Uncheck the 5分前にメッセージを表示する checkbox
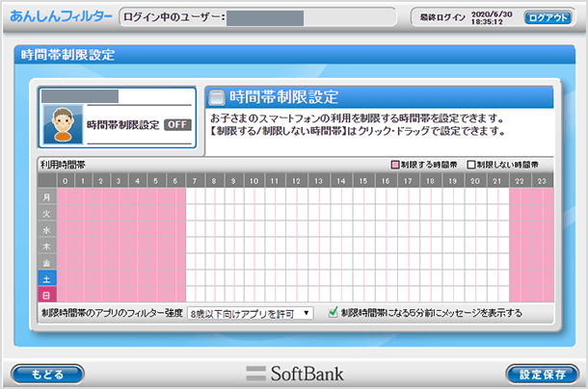This screenshot has width=588, height=389. (333, 313)
